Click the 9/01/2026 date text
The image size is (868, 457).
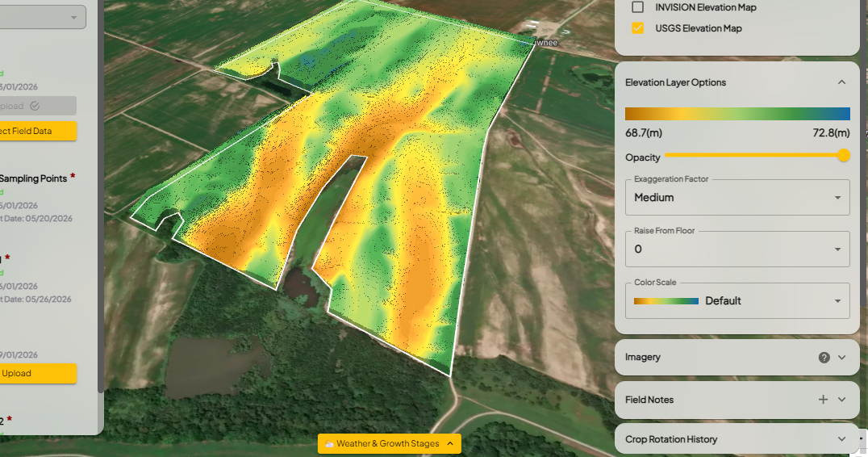pos(19,355)
